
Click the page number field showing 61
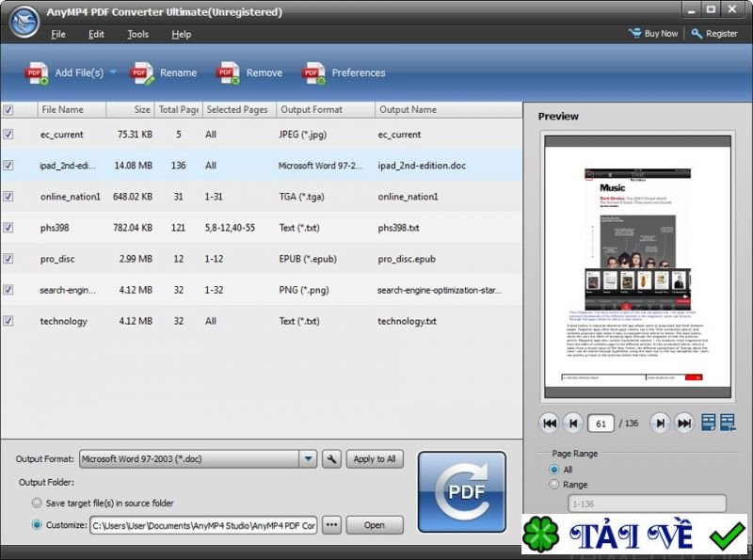pyautogui.click(x=601, y=423)
